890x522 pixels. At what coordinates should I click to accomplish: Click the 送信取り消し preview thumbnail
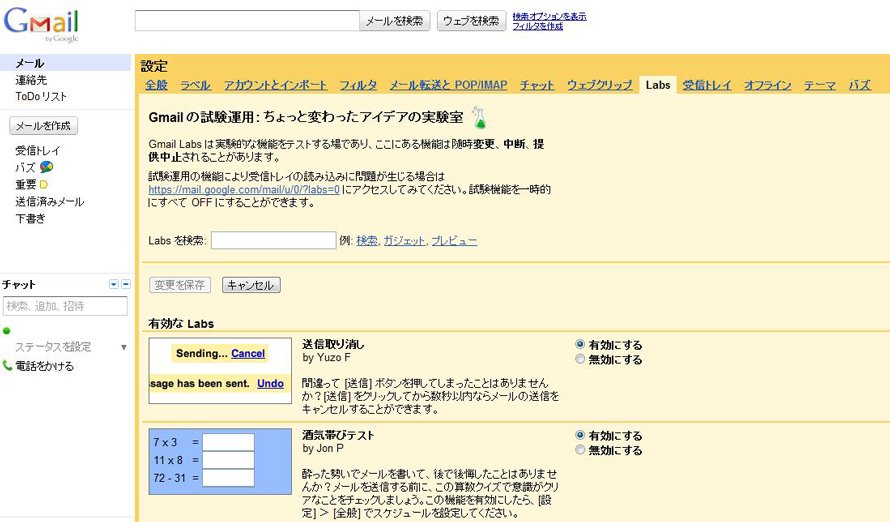pos(220,371)
